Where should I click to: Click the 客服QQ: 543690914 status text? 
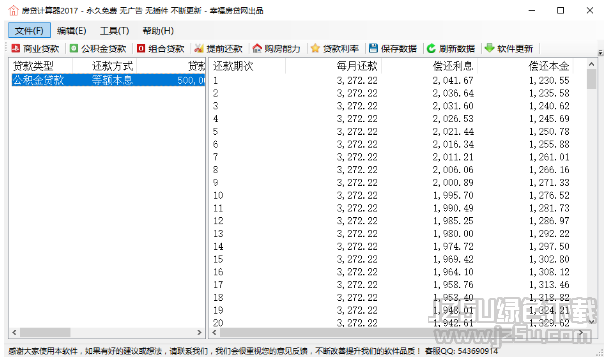(x=461, y=351)
